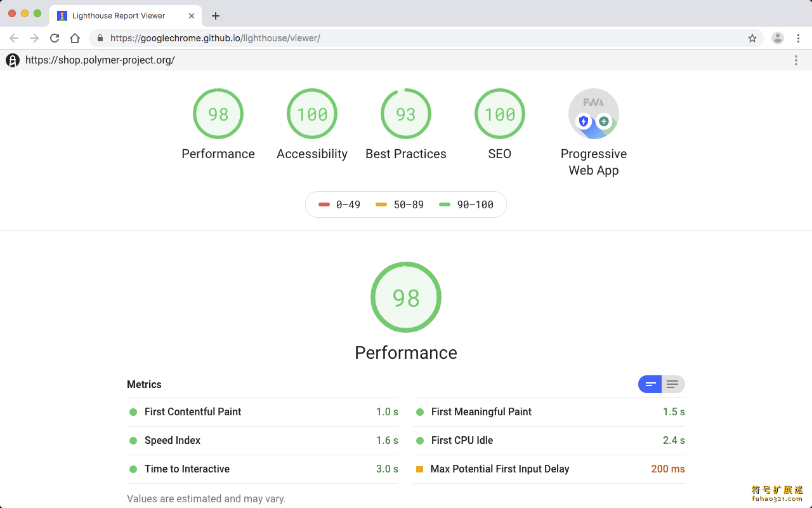Expand the First Meaningful Paint metric

point(549,412)
